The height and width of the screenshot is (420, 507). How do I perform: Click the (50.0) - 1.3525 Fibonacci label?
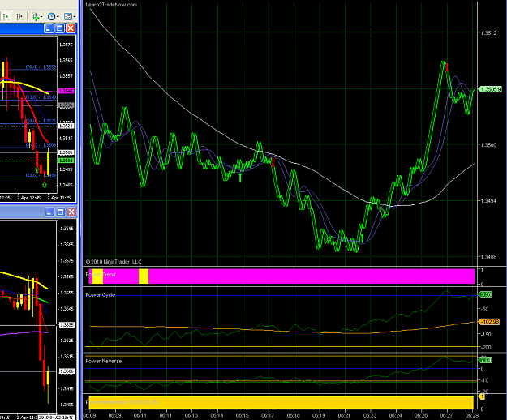pyautogui.click(x=41, y=121)
